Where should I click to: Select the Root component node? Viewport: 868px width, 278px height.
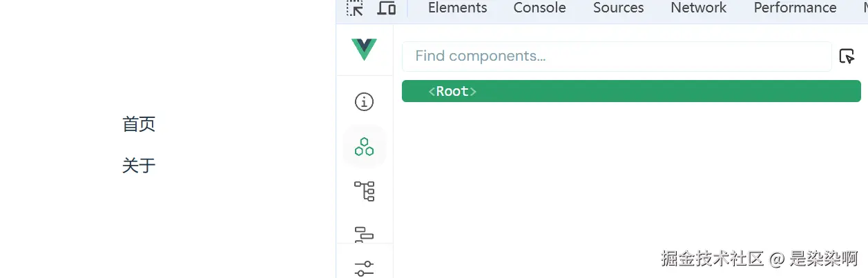pos(453,92)
